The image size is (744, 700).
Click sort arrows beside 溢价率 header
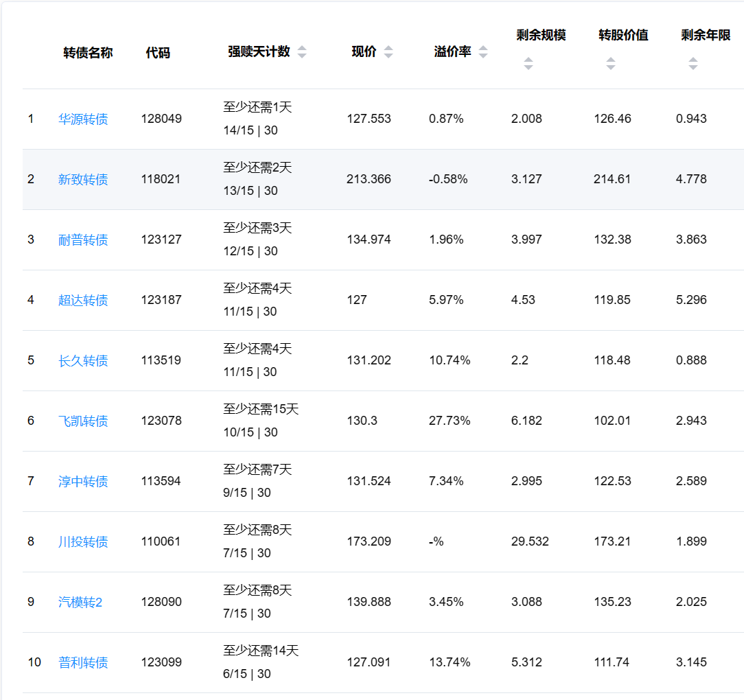(x=483, y=52)
